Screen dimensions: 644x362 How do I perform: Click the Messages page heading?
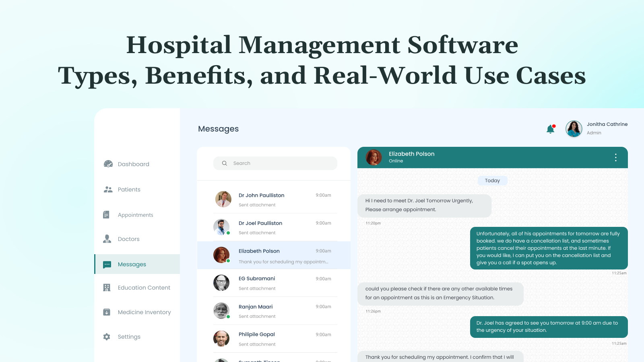click(218, 129)
